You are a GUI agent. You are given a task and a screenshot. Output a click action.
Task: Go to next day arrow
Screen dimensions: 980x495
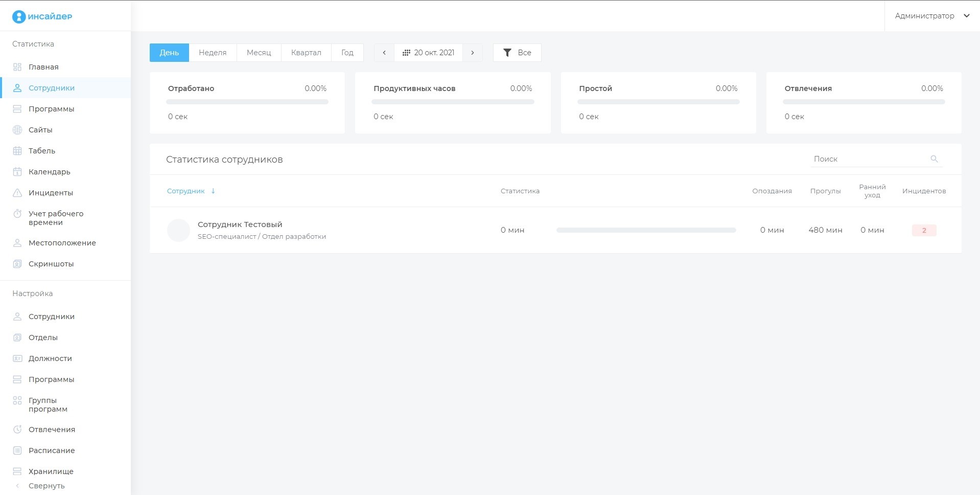pos(473,53)
